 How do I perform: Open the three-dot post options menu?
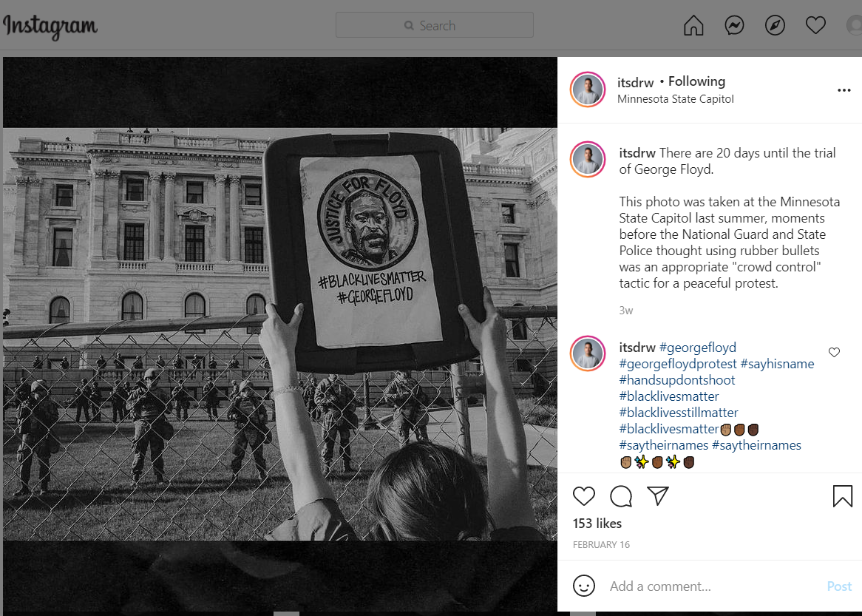[x=844, y=90]
